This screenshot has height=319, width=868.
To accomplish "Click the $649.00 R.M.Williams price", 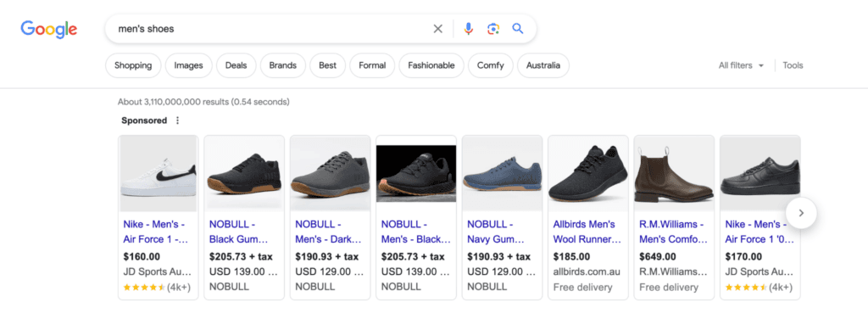I will [658, 257].
